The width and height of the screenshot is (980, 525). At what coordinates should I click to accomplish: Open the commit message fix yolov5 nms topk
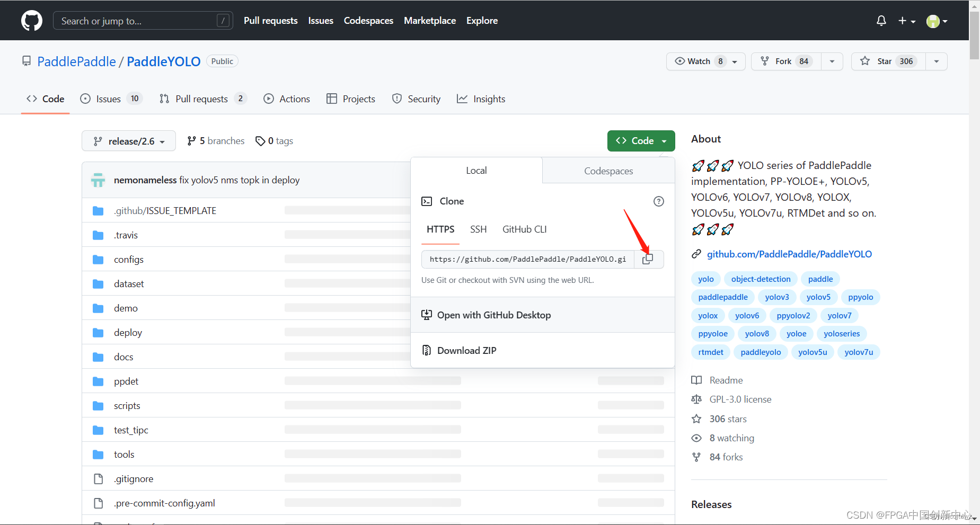239,180
